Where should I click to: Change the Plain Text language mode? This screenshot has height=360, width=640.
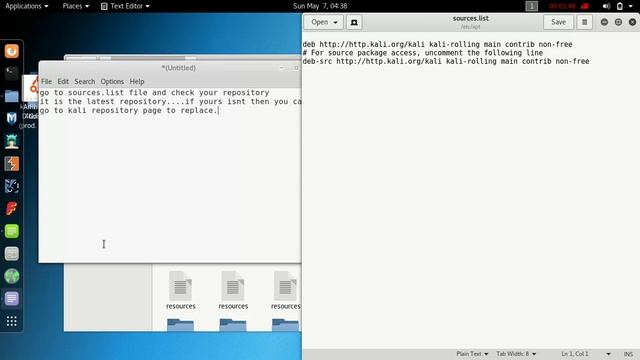click(x=472, y=354)
